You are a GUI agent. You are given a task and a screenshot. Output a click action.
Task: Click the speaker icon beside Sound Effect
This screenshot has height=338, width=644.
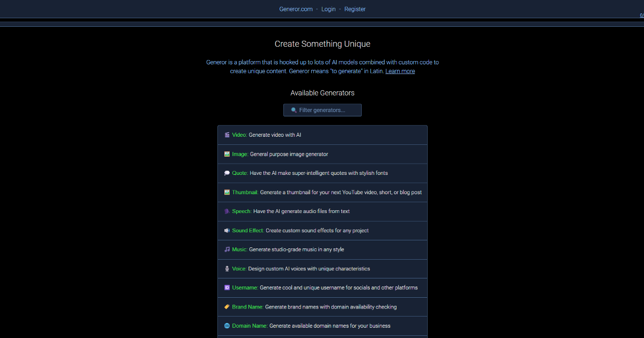pyautogui.click(x=226, y=230)
